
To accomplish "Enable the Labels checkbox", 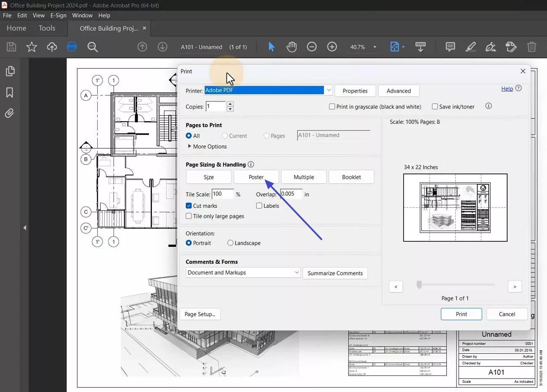I will [259, 206].
